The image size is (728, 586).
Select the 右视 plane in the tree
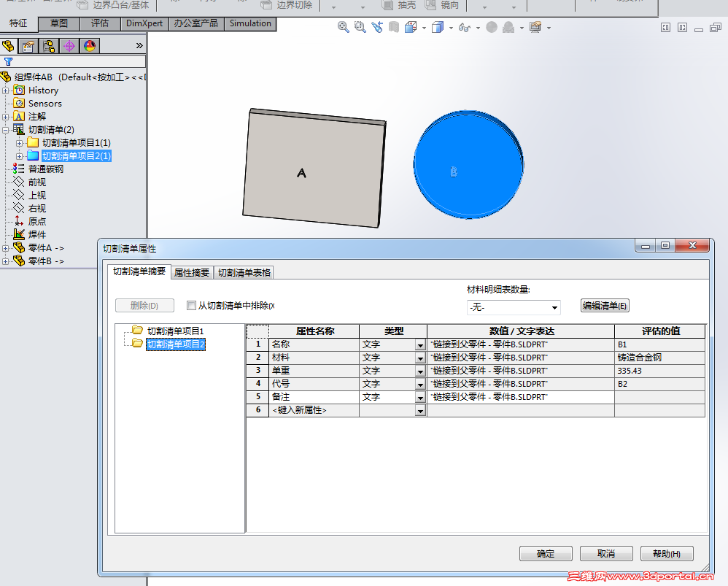click(x=37, y=209)
